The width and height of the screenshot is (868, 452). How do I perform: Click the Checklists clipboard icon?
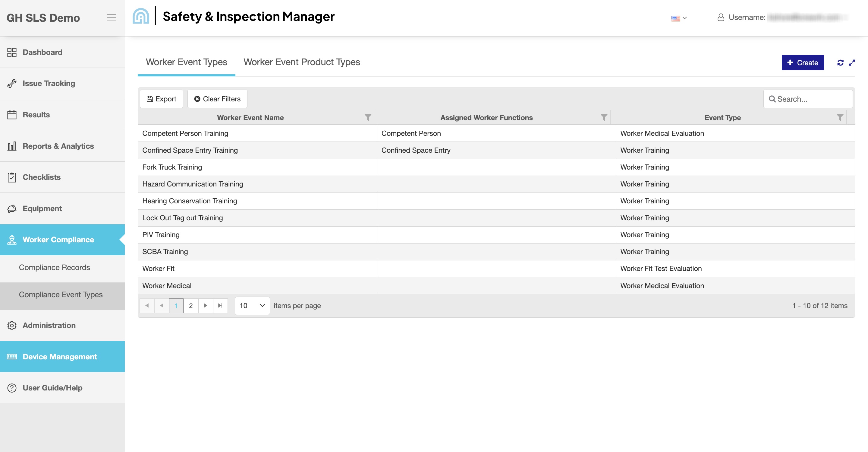point(12,177)
